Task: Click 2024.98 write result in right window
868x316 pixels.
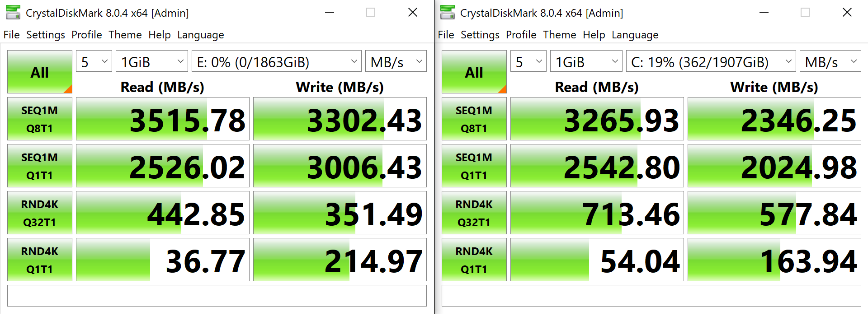Action: click(774, 166)
